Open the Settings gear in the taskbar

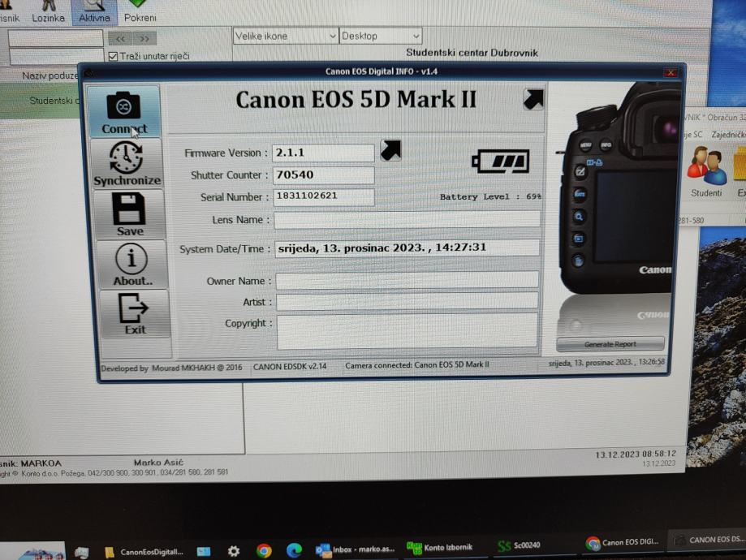point(234,551)
